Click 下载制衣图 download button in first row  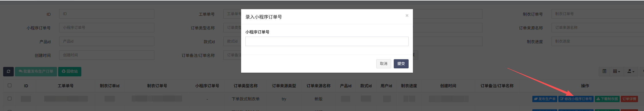tap(607, 99)
